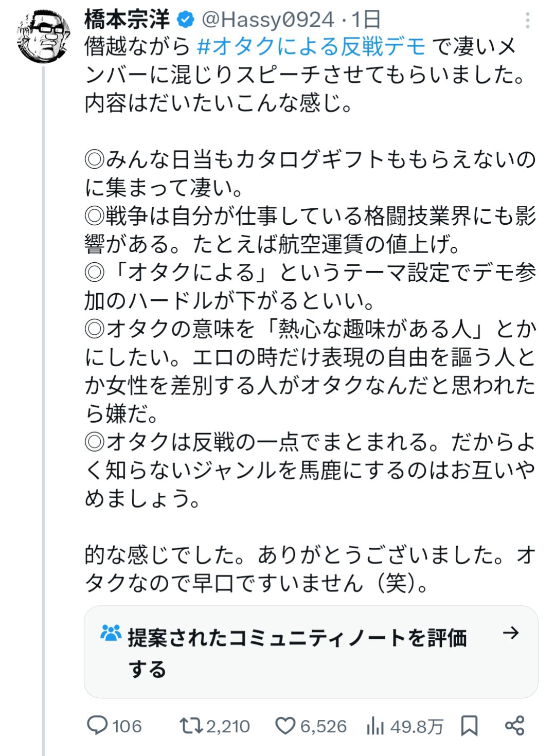
Task: Click the community notes people icon
Action: (111, 633)
